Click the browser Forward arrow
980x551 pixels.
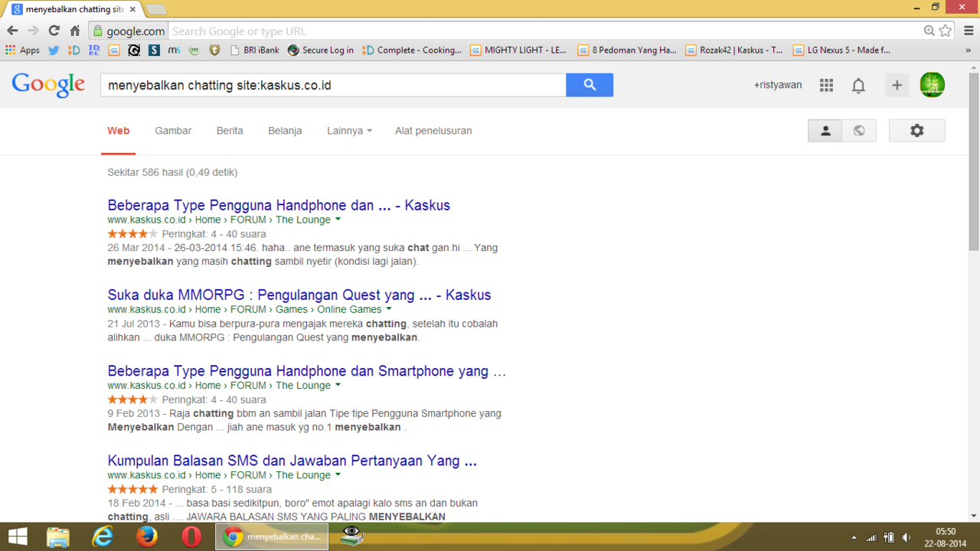(33, 31)
